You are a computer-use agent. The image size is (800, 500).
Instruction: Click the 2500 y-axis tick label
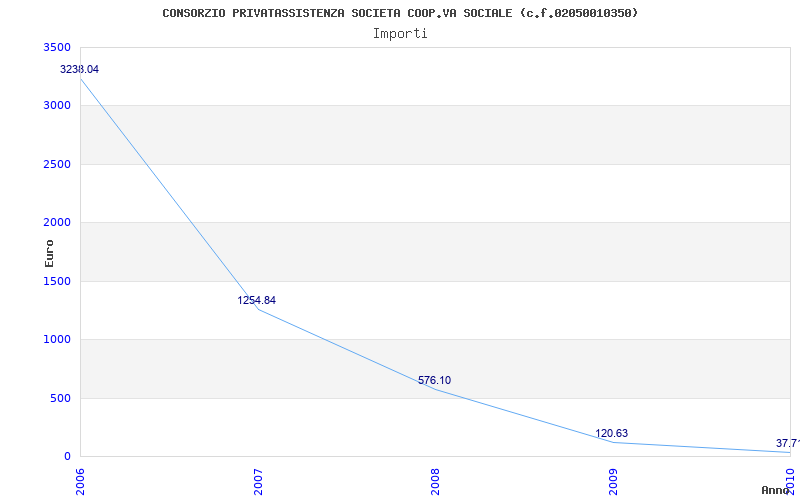coord(58,164)
